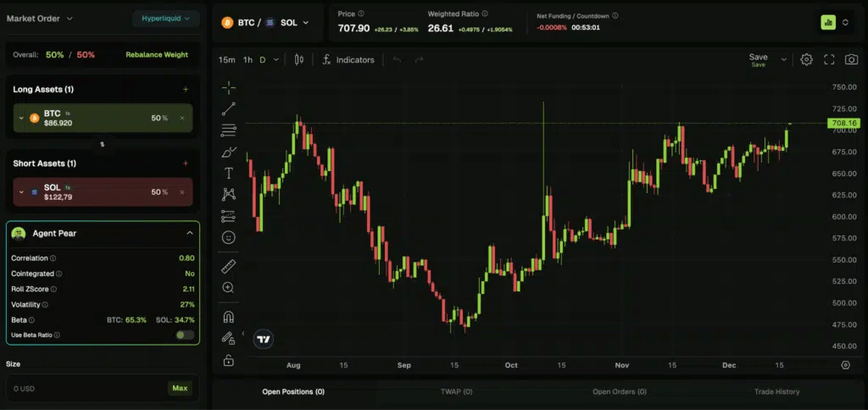Viewport: 868px width, 410px height.
Task: Select the ruler measure tool
Action: pyautogui.click(x=228, y=267)
